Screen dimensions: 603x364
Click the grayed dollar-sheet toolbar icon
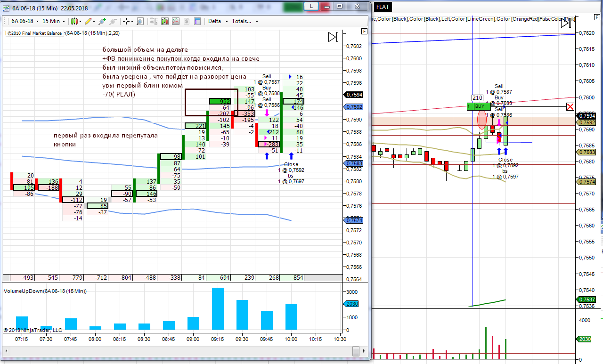click(187, 21)
